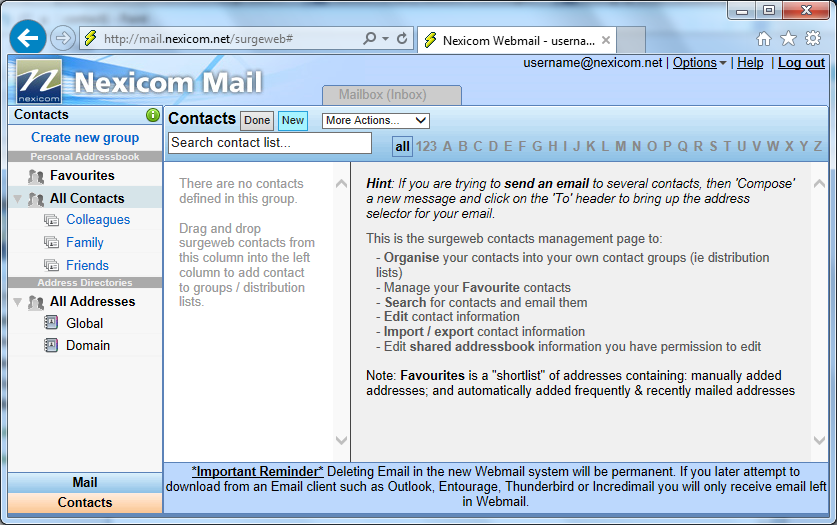Click the search magnifier in address bar
The width and height of the screenshot is (837, 525).
(x=369, y=38)
